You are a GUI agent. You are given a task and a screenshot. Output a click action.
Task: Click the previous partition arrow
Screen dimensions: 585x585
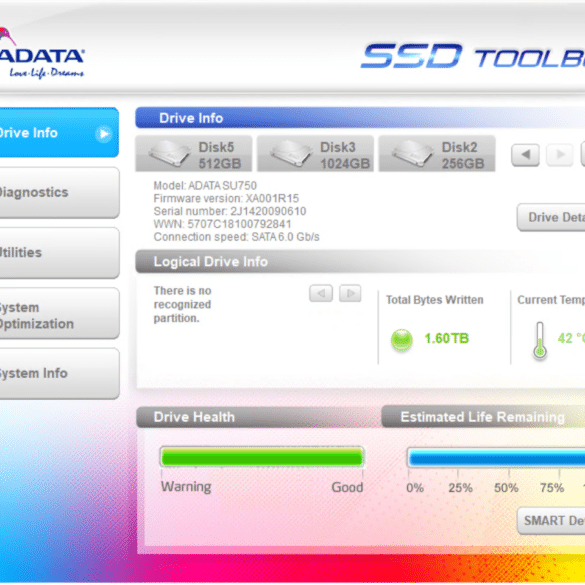(321, 293)
